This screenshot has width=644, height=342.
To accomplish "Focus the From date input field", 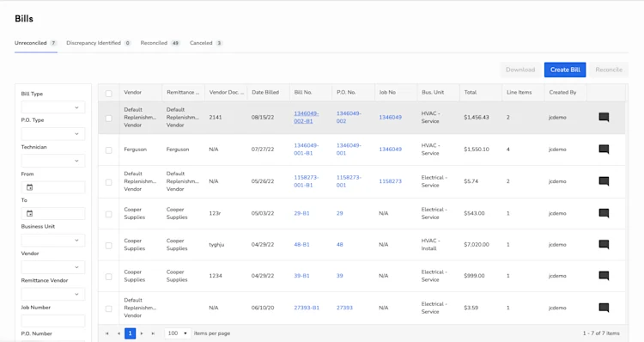I will coord(53,187).
